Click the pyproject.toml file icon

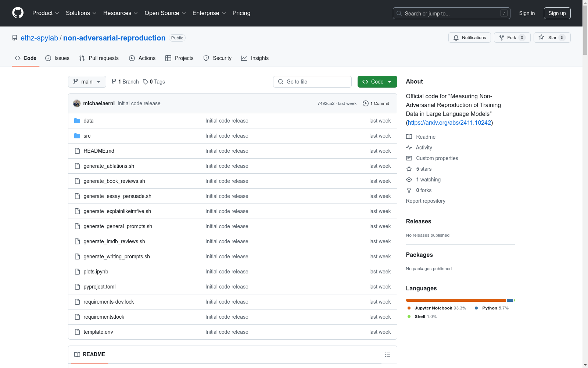tap(77, 287)
